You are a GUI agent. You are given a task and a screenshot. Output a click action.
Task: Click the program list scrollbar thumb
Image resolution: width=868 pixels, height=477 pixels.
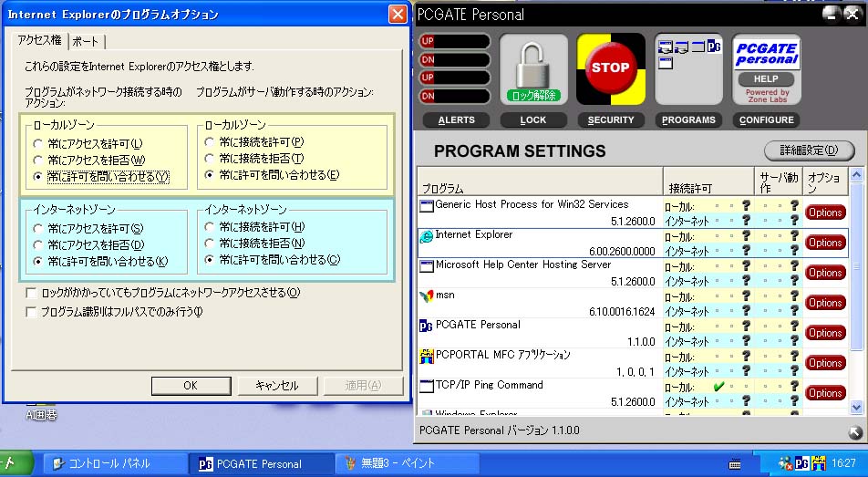pyautogui.click(x=856, y=266)
